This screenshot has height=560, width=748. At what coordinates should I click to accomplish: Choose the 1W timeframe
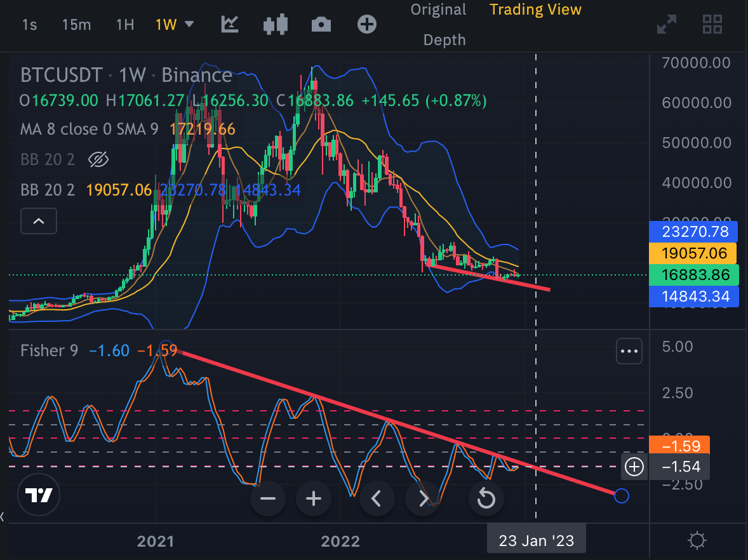[x=166, y=24]
